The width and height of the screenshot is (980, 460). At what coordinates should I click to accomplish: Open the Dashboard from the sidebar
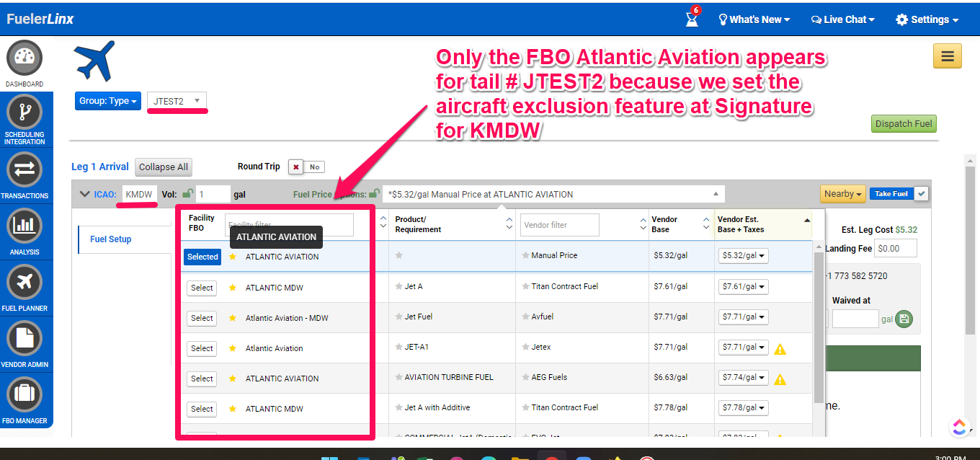[x=24, y=64]
